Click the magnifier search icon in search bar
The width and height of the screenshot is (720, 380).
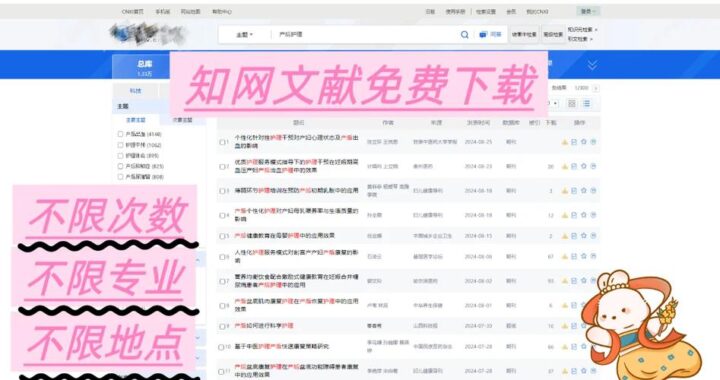pos(464,34)
